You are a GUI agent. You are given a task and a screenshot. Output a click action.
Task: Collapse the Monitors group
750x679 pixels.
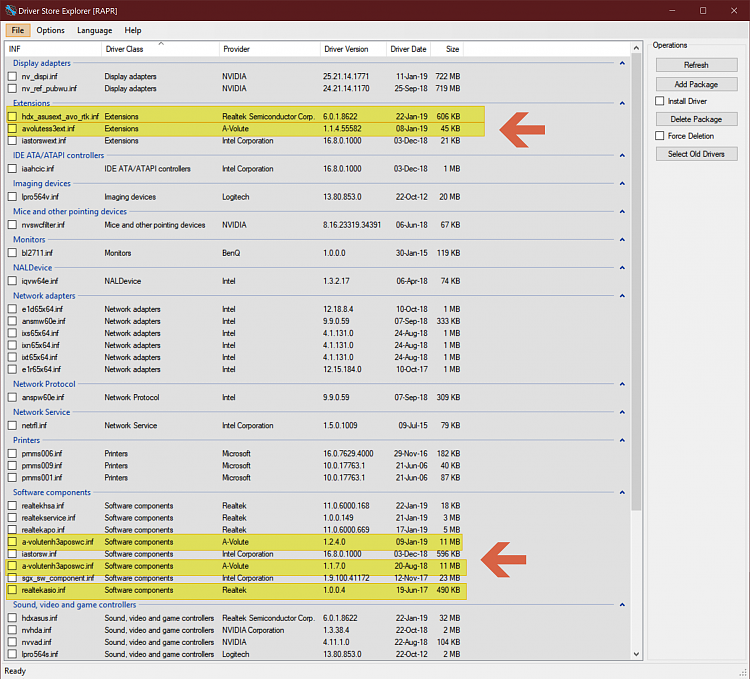622,240
